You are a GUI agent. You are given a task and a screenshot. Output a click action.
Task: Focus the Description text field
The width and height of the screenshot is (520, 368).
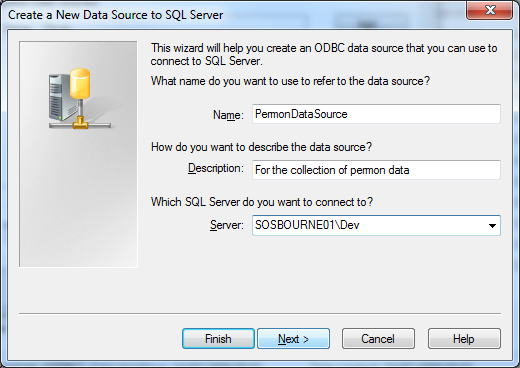[x=376, y=170]
